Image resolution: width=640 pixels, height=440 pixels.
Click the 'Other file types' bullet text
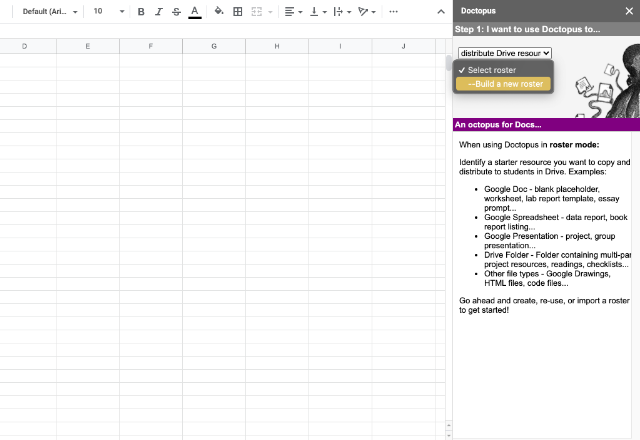547,278
